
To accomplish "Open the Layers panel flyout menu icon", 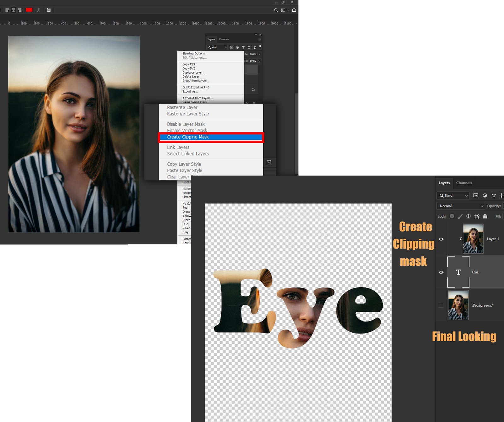I will coord(260,39).
